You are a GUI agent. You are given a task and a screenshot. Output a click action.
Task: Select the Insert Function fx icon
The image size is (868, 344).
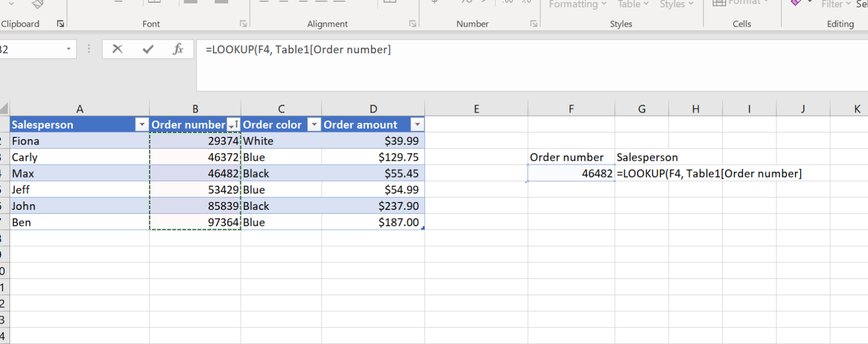click(177, 49)
